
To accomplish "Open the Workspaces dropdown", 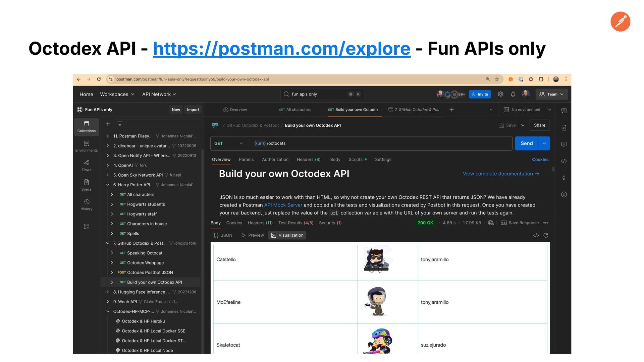I will pyautogui.click(x=117, y=95).
